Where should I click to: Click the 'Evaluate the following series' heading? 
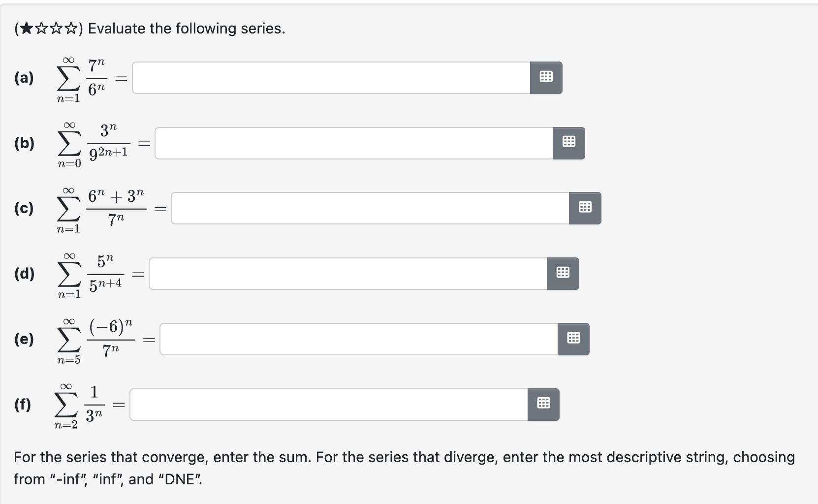[187, 29]
